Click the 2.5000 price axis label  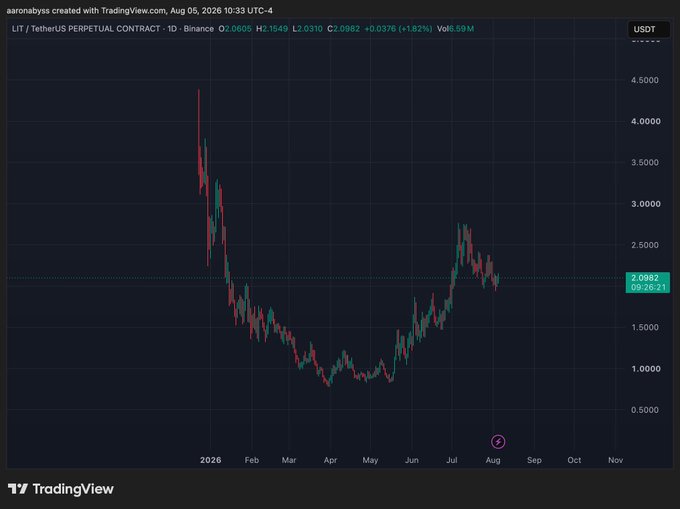coord(644,245)
